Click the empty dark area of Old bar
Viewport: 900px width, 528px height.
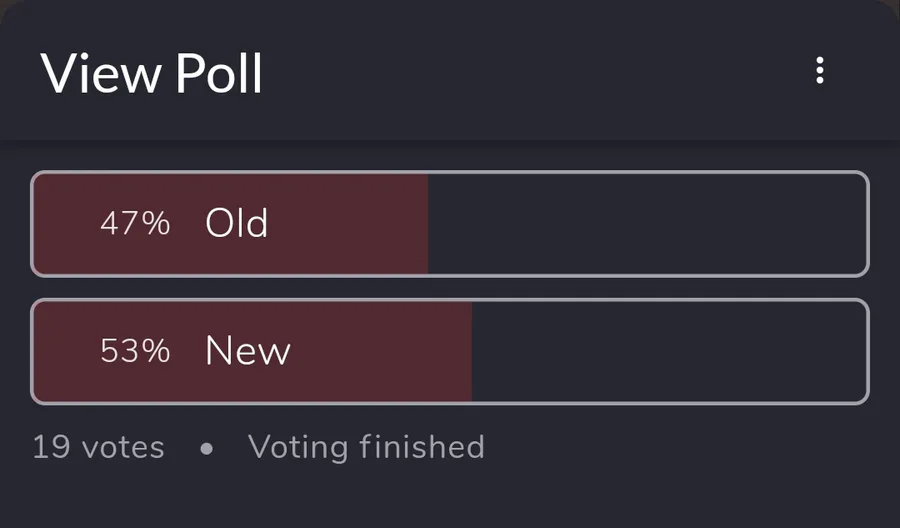[x=647, y=224]
